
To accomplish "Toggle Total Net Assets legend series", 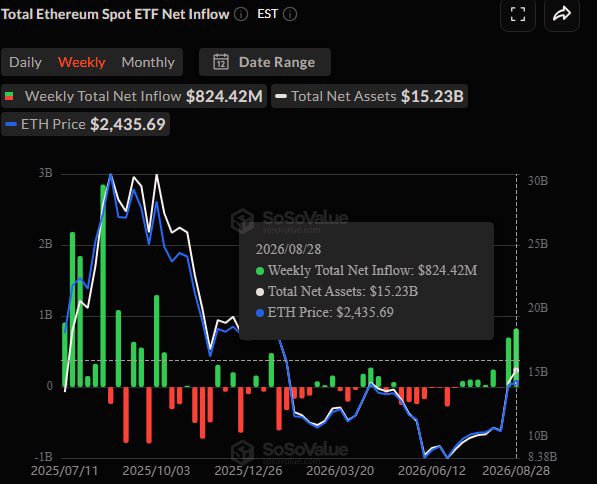I will coord(369,96).
